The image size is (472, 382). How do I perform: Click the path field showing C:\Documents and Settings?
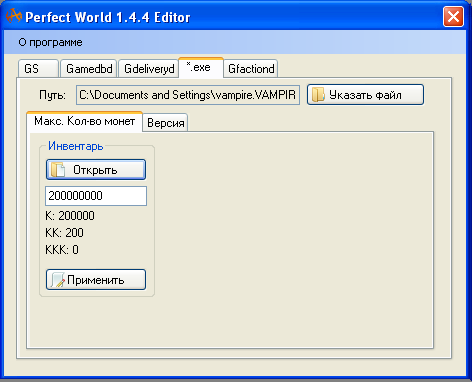[x=188, y=95]
